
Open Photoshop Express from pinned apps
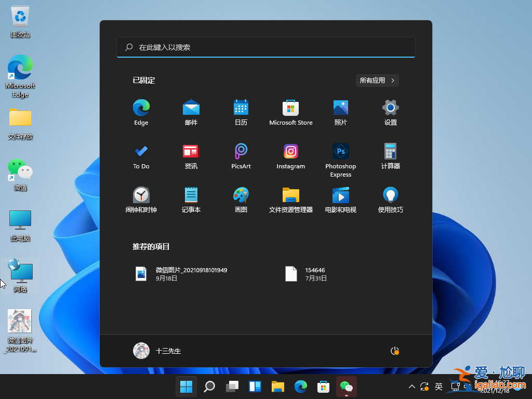(340, 156)
